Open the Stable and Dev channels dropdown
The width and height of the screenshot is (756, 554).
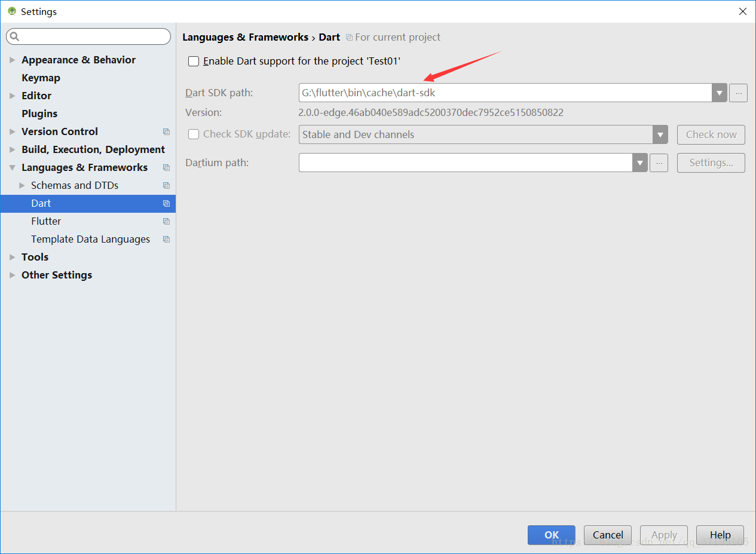coord(660,134)
